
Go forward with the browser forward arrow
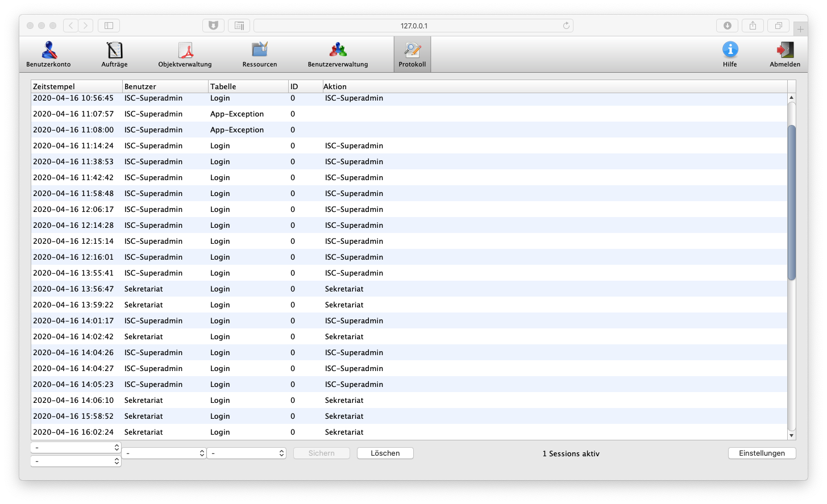click(x=86, y=26)
